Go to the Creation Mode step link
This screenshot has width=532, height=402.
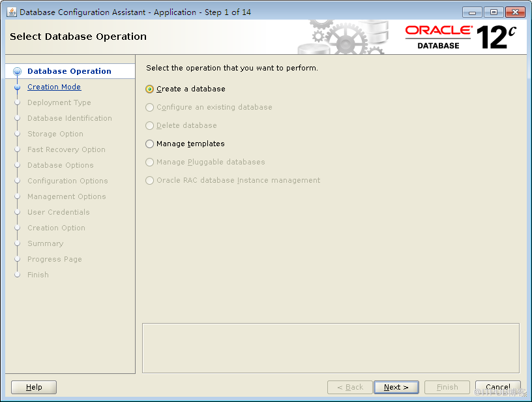[x=54, y=87]
